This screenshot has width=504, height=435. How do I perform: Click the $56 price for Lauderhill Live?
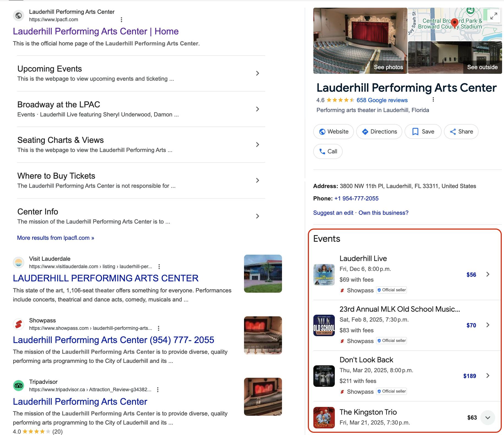[471, 274]
